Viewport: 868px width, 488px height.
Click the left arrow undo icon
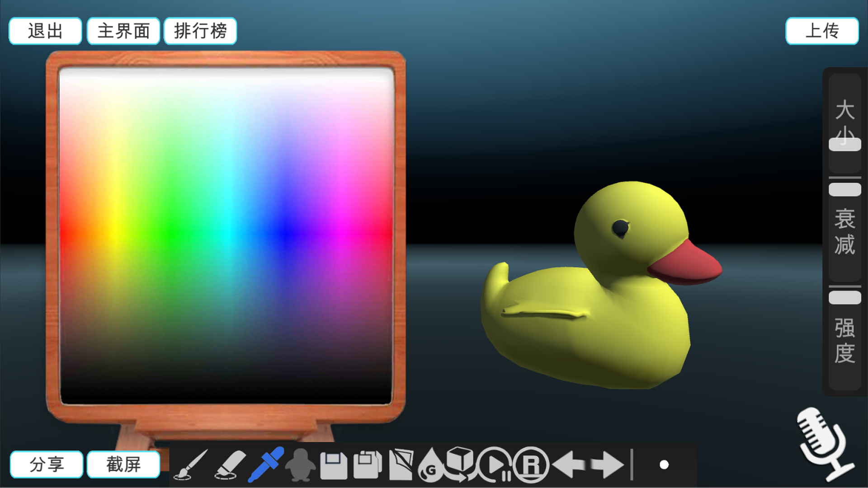(569, 465)
